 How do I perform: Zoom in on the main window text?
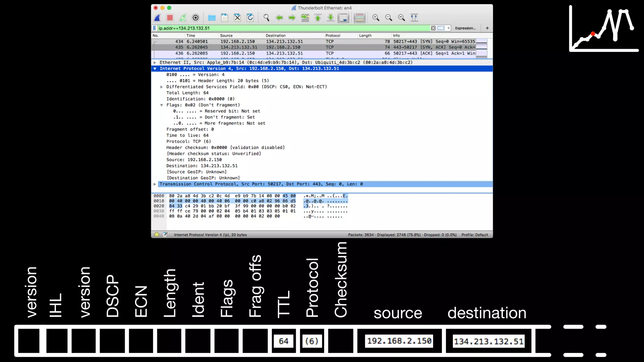click(376, 18)
